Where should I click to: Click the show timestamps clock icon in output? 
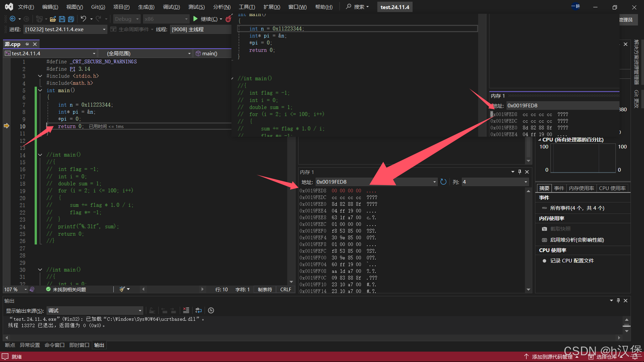tap(211, 310)
